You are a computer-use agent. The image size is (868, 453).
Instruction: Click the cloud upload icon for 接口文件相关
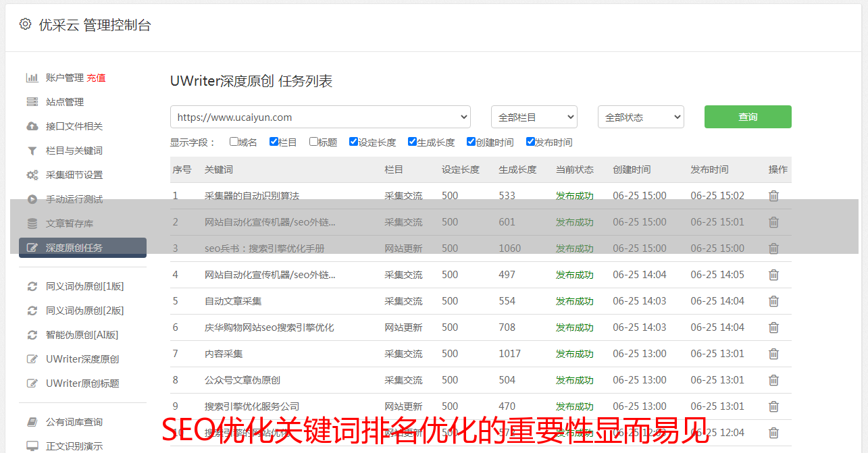tap(32, 126)
